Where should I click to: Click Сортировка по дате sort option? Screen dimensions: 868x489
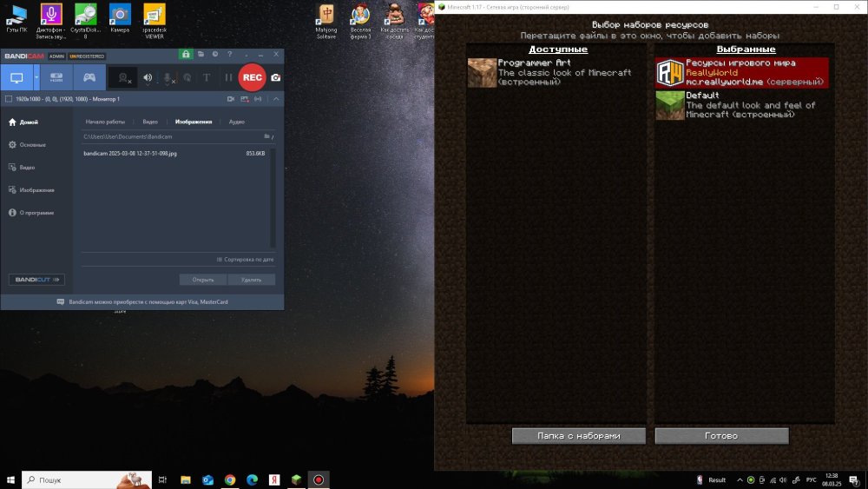[x=246, y=260]
